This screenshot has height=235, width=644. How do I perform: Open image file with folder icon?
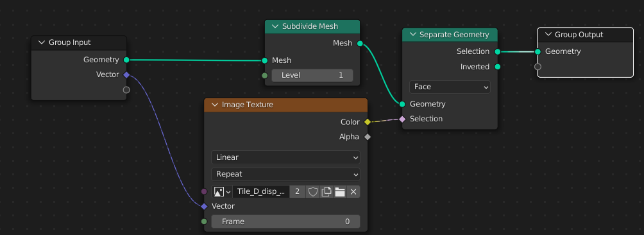click(x=340, y=191)
